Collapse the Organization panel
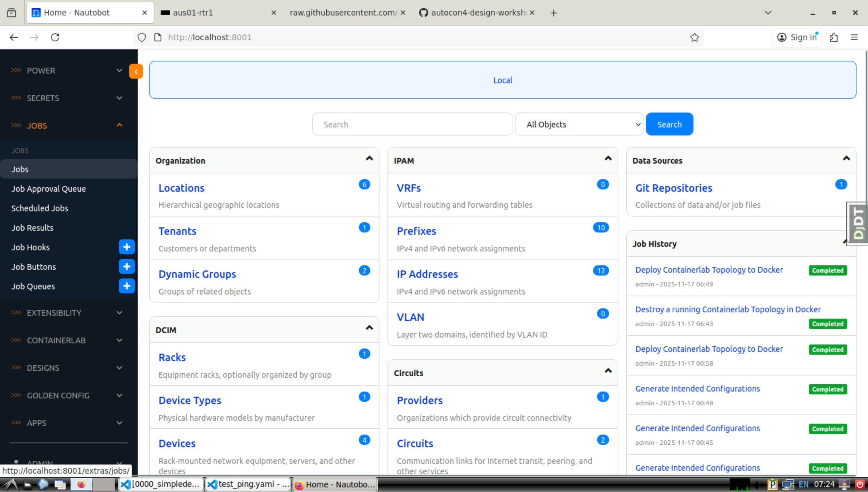This screenshot has width=868, height=492. coord(369,158)
